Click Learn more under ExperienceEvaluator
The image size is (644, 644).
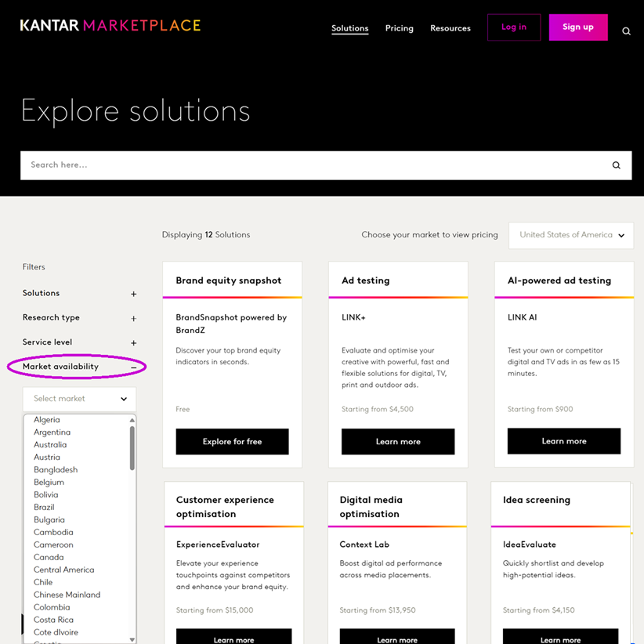pyautogui.click(x=233, y=638)
